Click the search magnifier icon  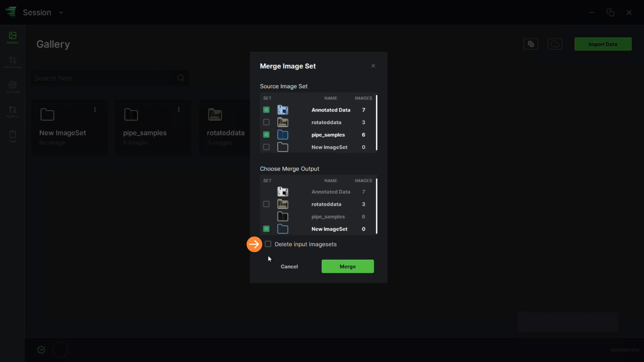[x=181, y=78]
